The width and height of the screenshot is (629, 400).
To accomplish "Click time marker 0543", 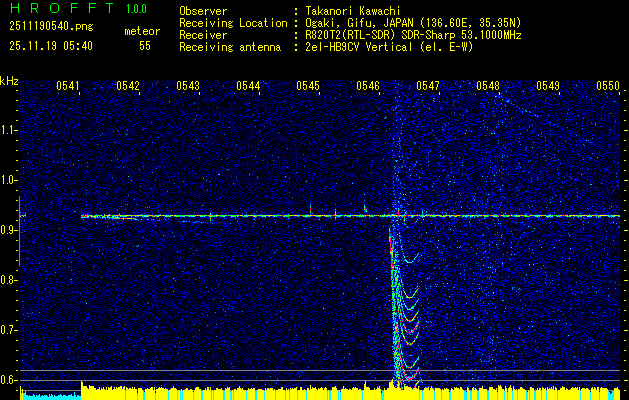I will 188,85.
